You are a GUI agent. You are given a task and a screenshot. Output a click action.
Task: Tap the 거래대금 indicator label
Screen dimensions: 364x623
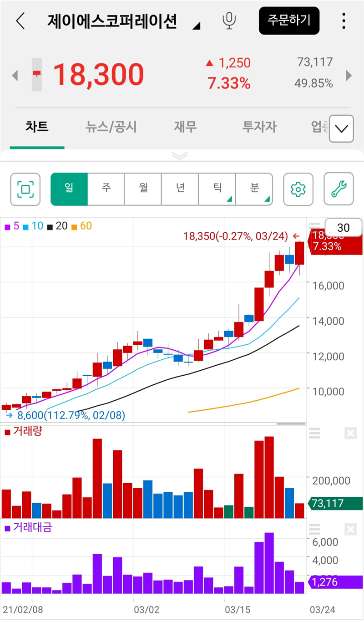tap(28, 528)
